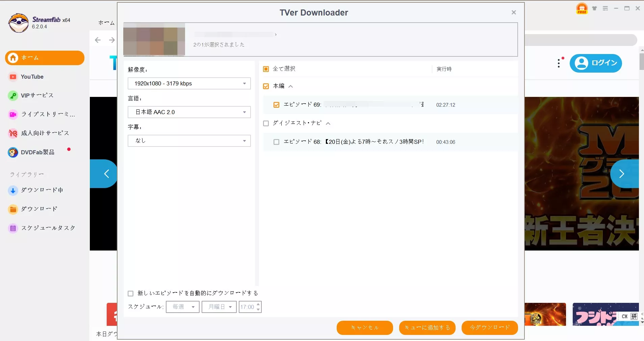Screen dimensions: 644x341
Task: Collapse the 本編 section
Action: 291,86
